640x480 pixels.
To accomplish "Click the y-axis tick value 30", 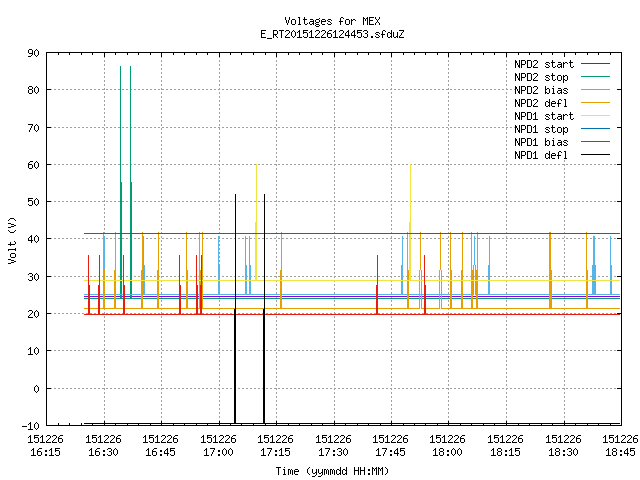I will 33,277.
